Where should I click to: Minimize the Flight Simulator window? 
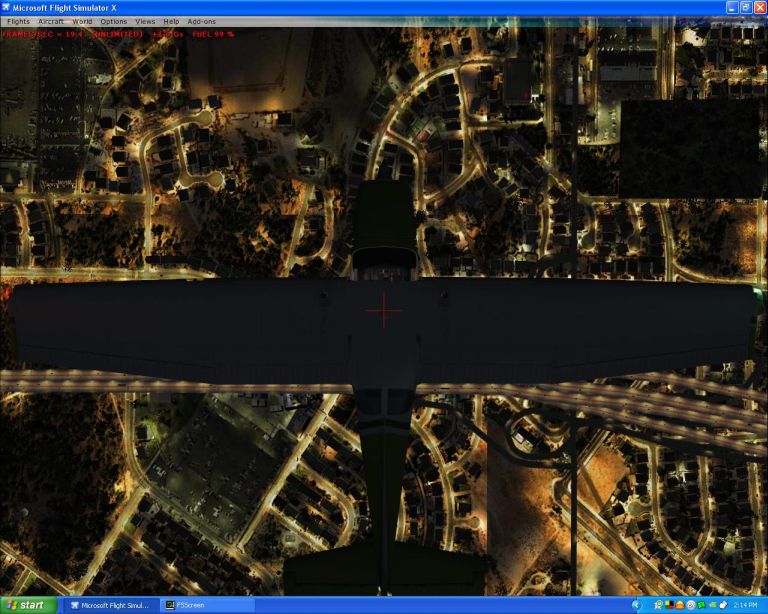[732, 7]
